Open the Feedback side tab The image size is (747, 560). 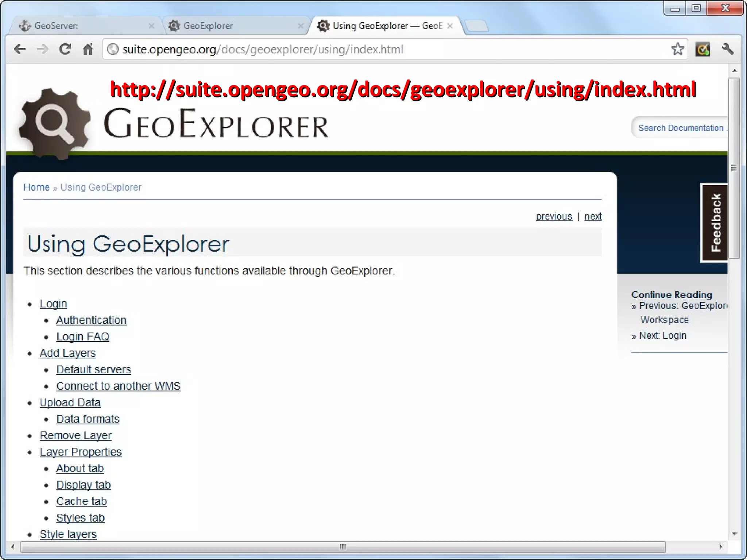pos(715,222)
